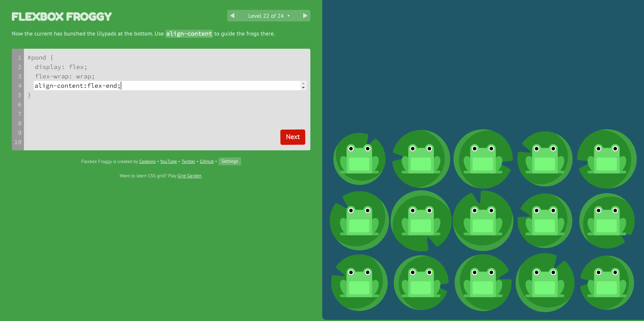Click the highlighted align-content keyword in instructions
The height and width of the screenshot is (321, 644).
189,34
